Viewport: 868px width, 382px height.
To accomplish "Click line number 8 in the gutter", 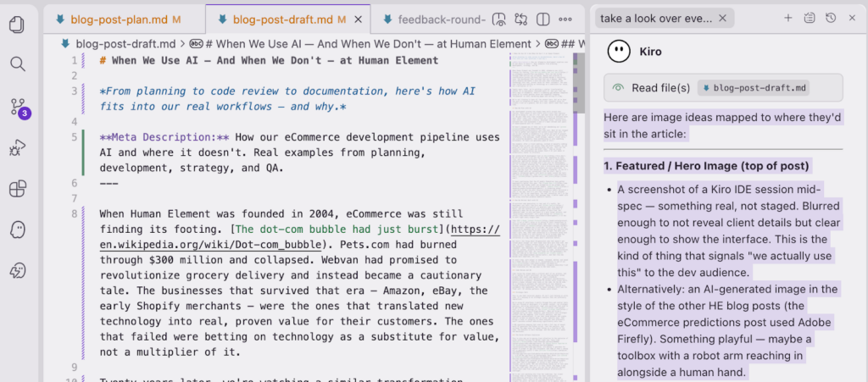I will [x=75, y=214].
